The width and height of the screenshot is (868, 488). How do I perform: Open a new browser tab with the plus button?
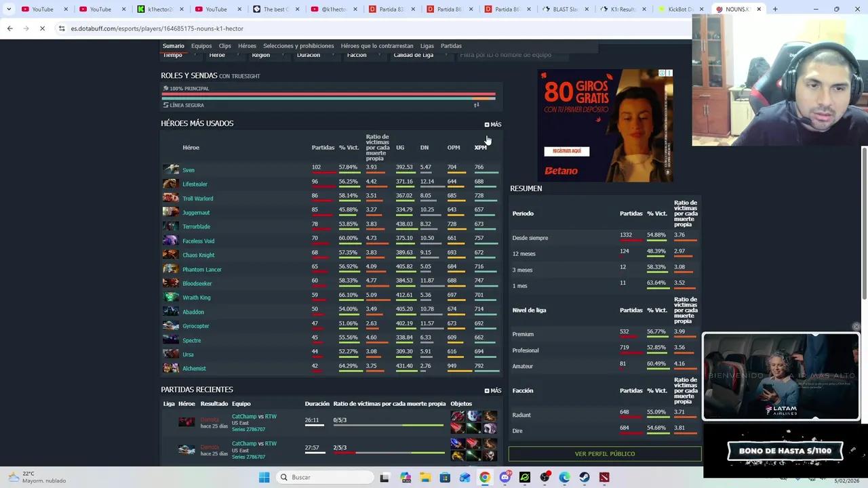pos(775,9)
